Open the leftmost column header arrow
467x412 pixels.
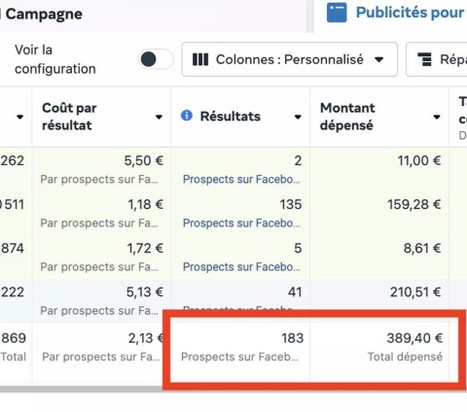click(x=20, y=117)
